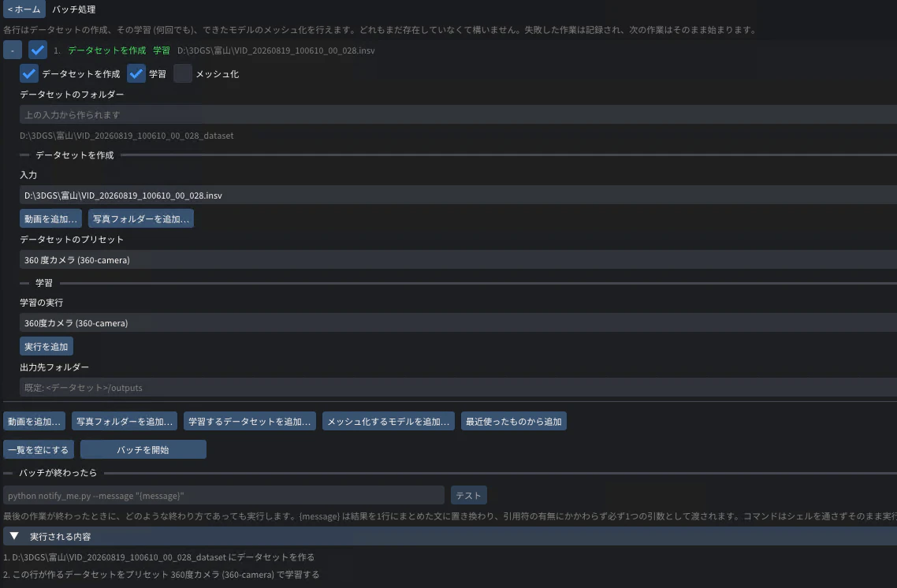Viewport: 897px width, 588px height.
Task: Collapse the 実行される内容 section
Action: tap(449, 536)
